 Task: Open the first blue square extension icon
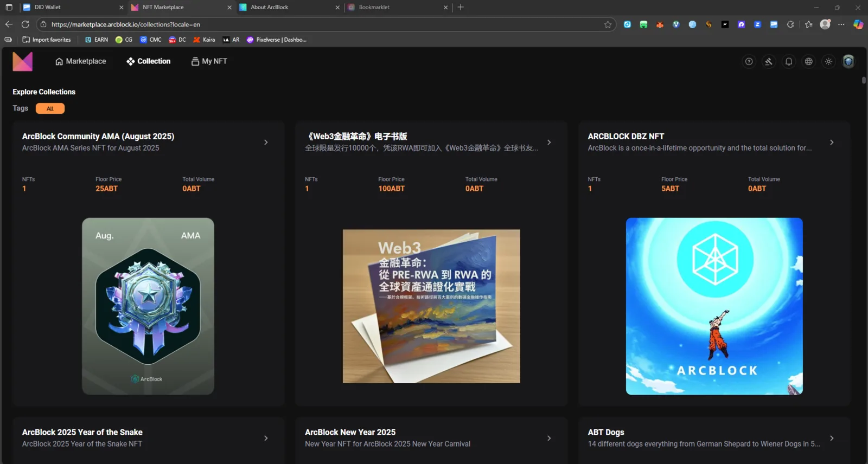[x=627, y=24]
